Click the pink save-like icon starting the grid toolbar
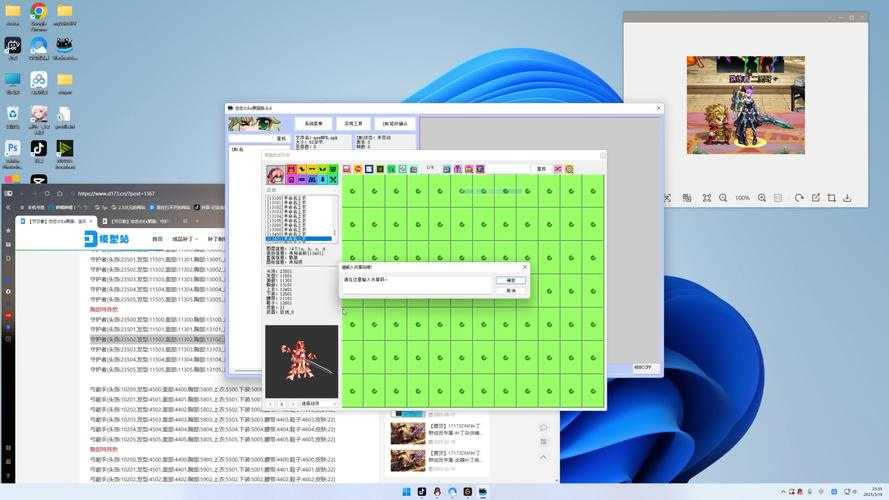This screenshot has width=889, height=500. tap(346, 169)
